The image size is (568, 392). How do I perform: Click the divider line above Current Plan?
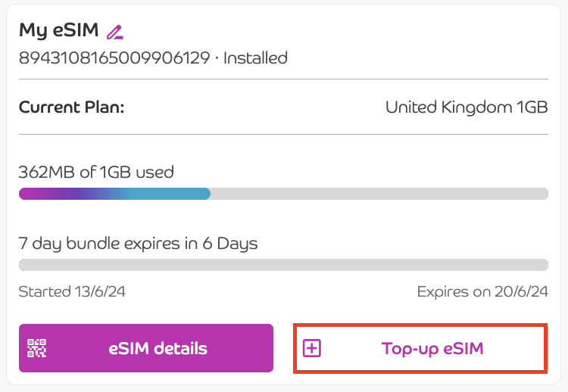click(x=283, y=79)
